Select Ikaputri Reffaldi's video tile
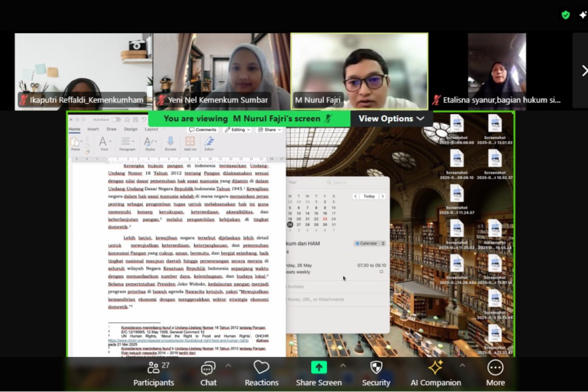The image size is (588, 392). click(83, 71)
